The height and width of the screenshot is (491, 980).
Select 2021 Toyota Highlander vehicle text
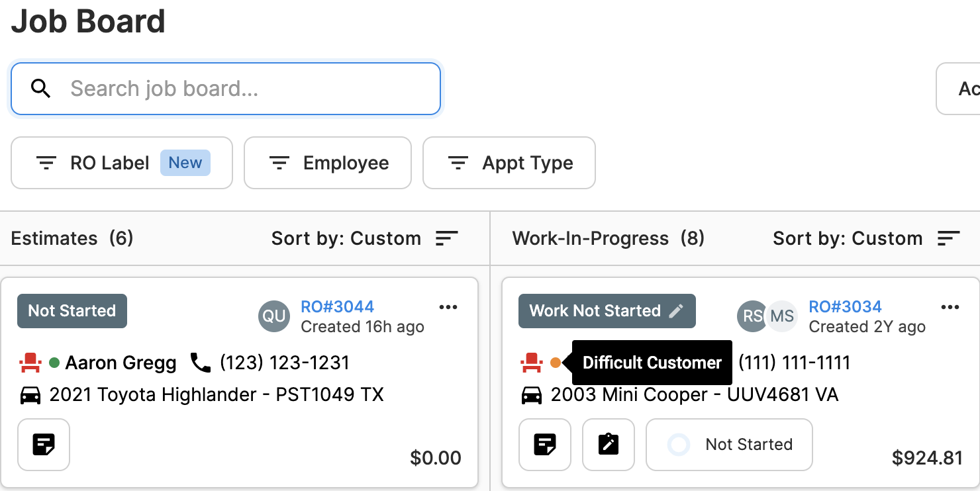[x=217, y=395]
